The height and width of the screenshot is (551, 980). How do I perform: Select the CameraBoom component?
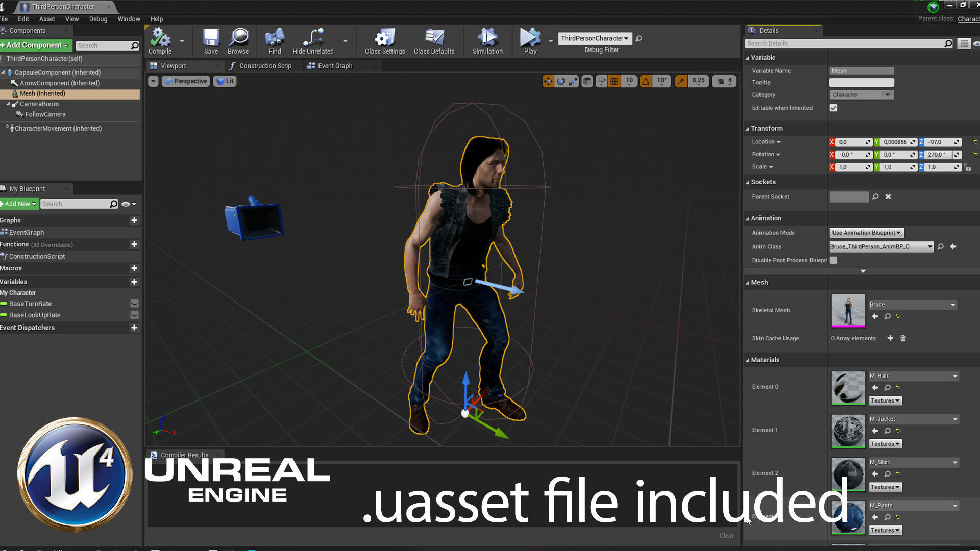(39, 104)
